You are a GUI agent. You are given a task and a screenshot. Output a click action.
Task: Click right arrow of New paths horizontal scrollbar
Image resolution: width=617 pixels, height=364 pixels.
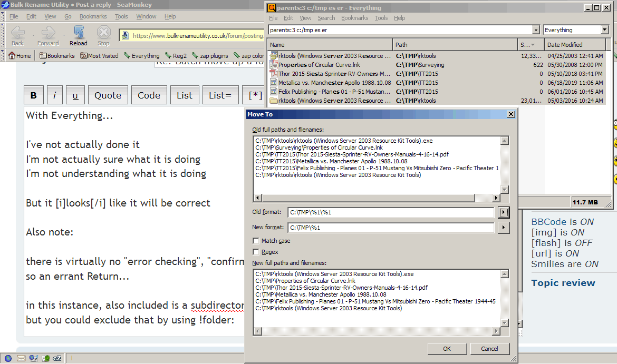click(x=496, y=331)
